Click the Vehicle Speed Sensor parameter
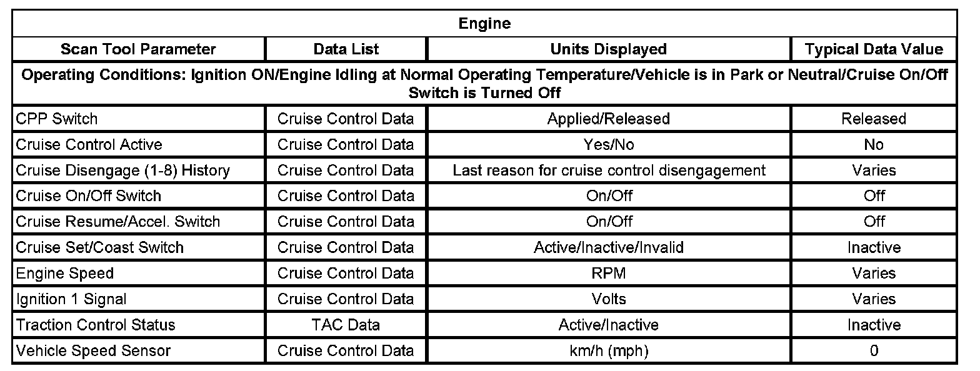980x371 pixels. [x=92, y=350]
